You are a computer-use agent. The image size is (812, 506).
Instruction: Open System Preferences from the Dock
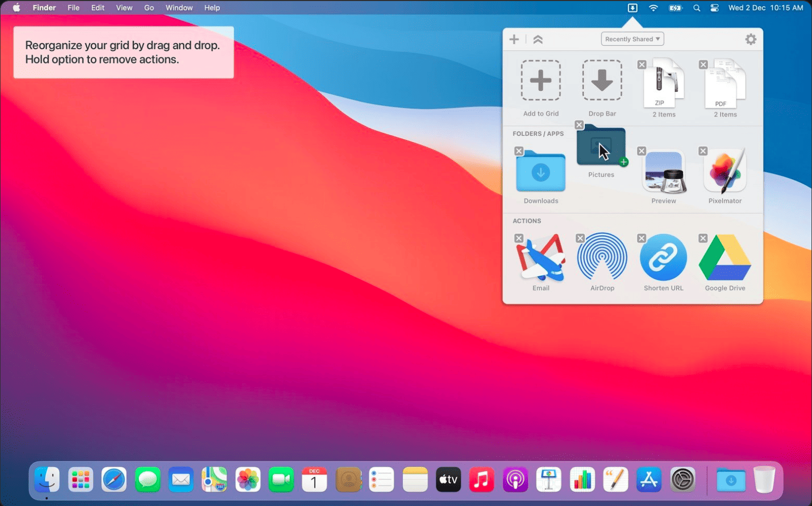(x=682, y=480)
